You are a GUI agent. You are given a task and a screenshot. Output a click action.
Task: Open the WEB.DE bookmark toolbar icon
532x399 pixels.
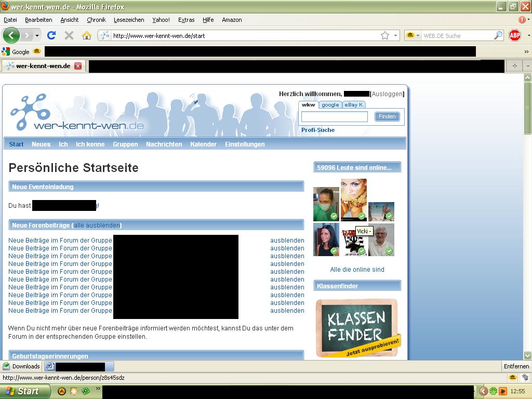37,51
